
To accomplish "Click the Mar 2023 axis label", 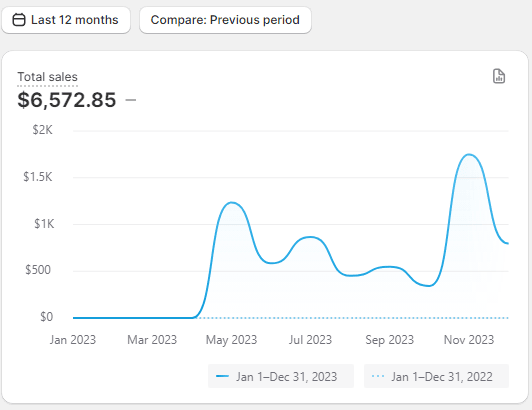I will click(x=152, y=339).
